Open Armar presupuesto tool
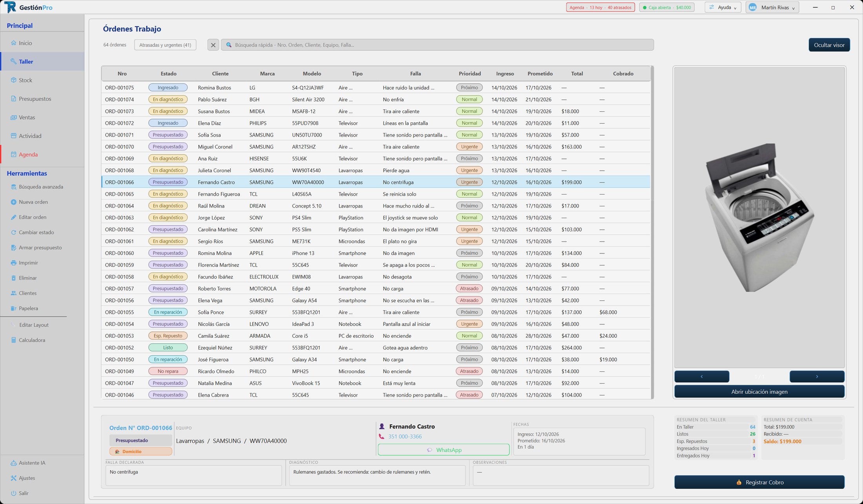 click(36, 248)
